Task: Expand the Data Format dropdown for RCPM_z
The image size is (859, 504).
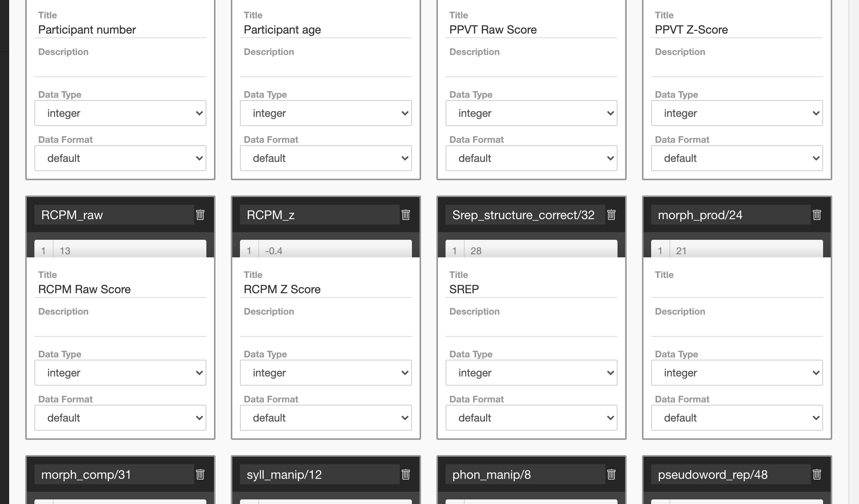Action: coord(326,417)
